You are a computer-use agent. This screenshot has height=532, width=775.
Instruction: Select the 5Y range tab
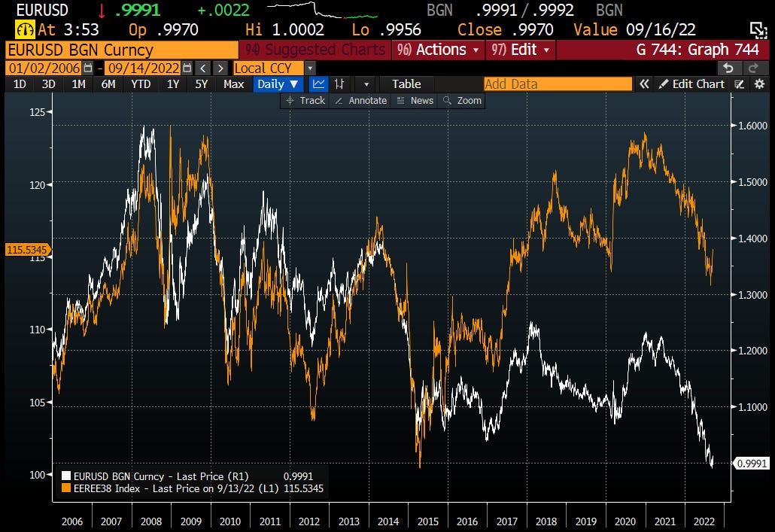click(x=201, y=84)
